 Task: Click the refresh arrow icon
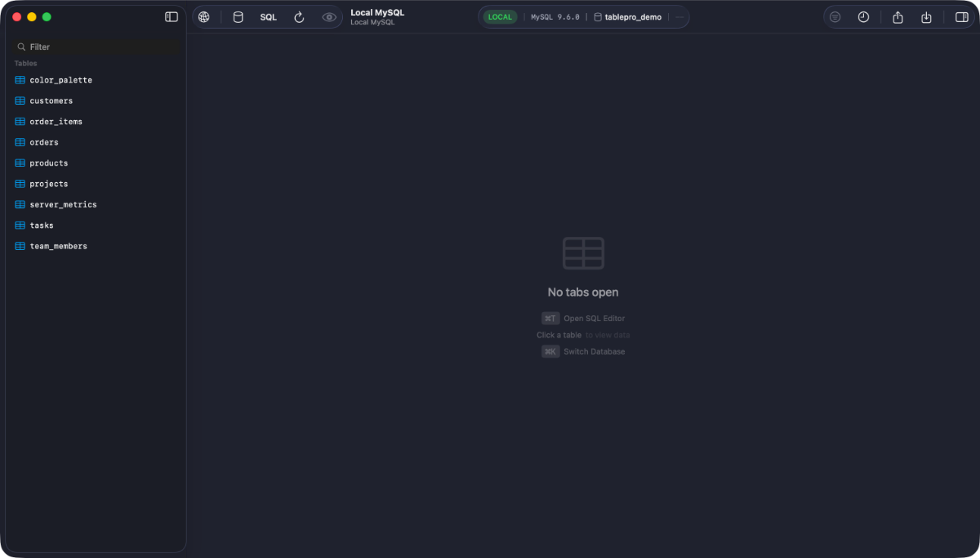pos(299,17)
